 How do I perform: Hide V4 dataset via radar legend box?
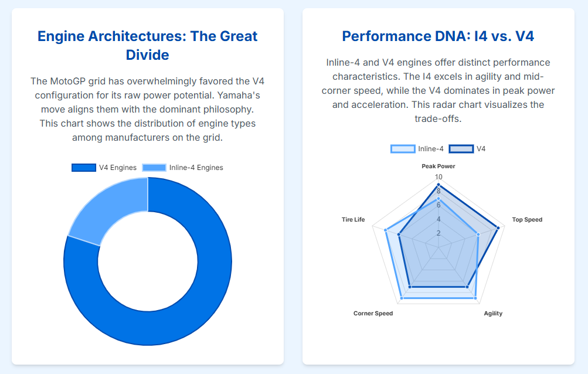tap(461, 149)
